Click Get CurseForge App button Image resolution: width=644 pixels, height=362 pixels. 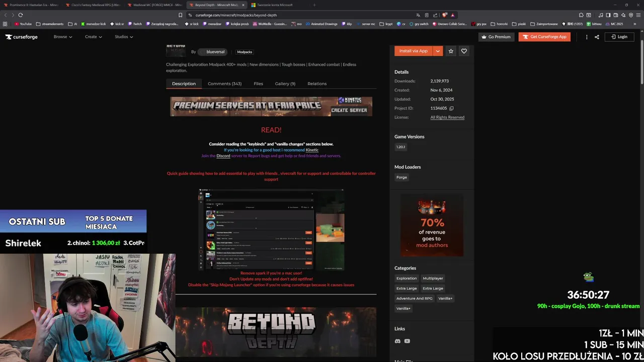click(544, 37)
